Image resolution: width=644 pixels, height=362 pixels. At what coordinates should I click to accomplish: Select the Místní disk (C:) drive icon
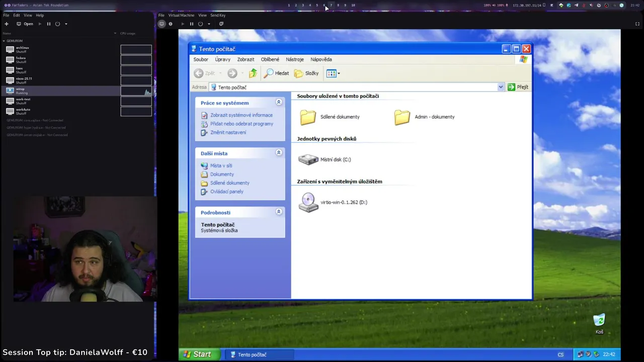pyautogui.click(x=308, y=159)
